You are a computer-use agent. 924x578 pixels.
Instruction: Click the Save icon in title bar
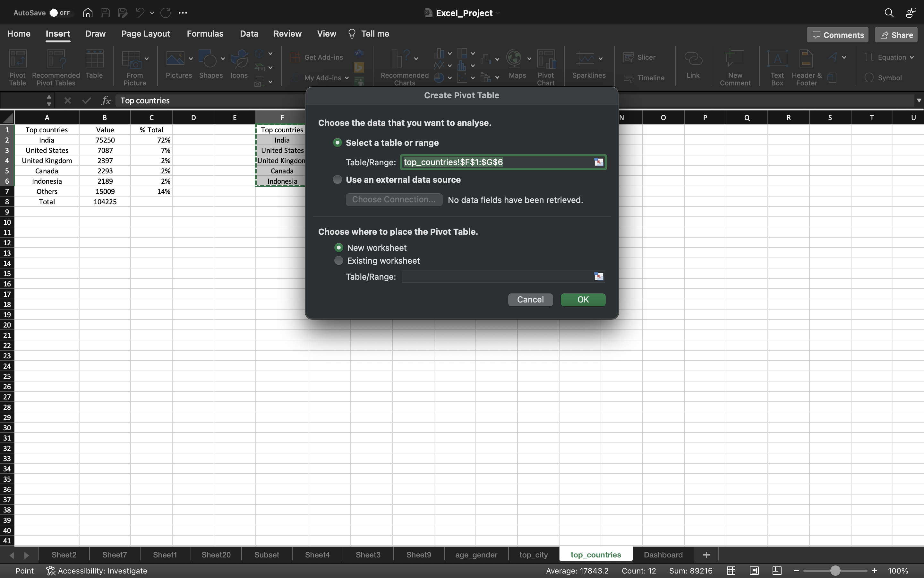point(105,13)
